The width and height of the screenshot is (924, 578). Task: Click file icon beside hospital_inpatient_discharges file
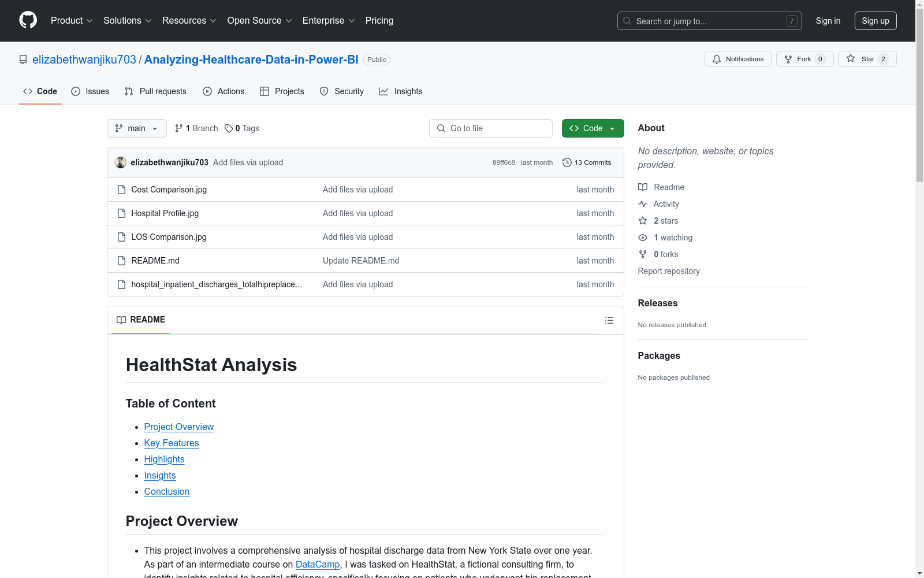point(121,284)
